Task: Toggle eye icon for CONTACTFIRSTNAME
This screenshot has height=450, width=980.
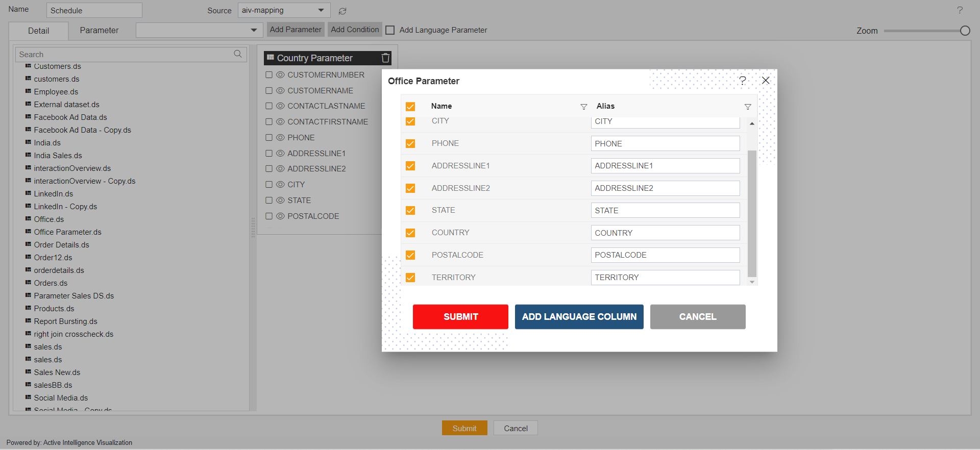Action: tap(280, 122)
